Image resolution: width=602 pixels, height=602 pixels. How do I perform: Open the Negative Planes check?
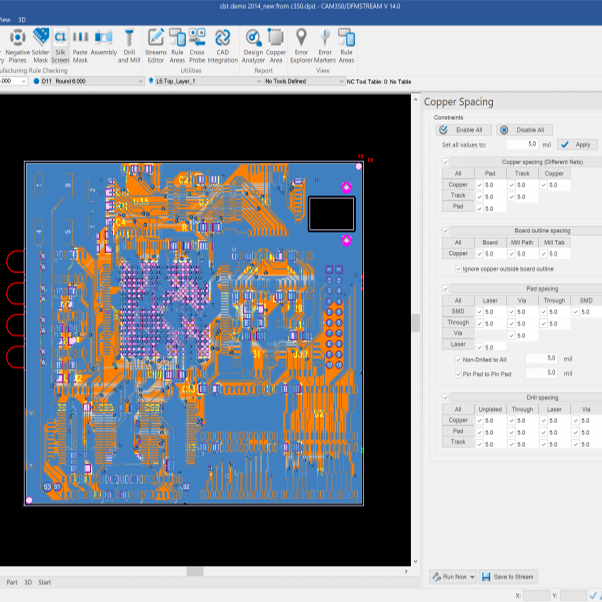(x=17, y=46)
